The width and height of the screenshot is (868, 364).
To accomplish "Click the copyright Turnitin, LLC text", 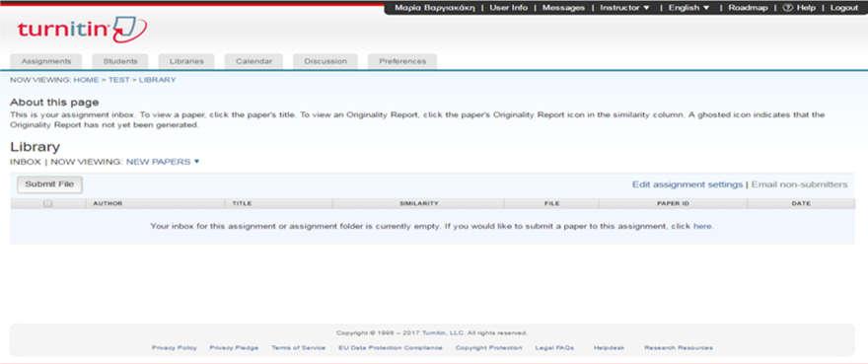I will (x=443, y=333).
